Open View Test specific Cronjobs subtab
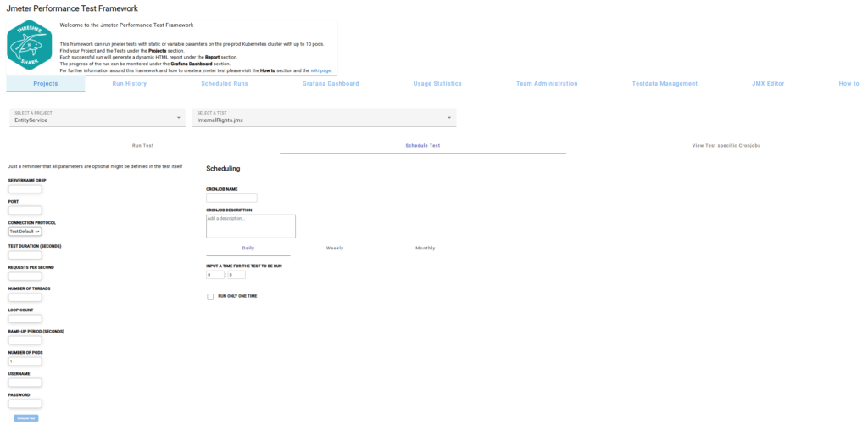868x425 pixels. [x=726, y=145]
